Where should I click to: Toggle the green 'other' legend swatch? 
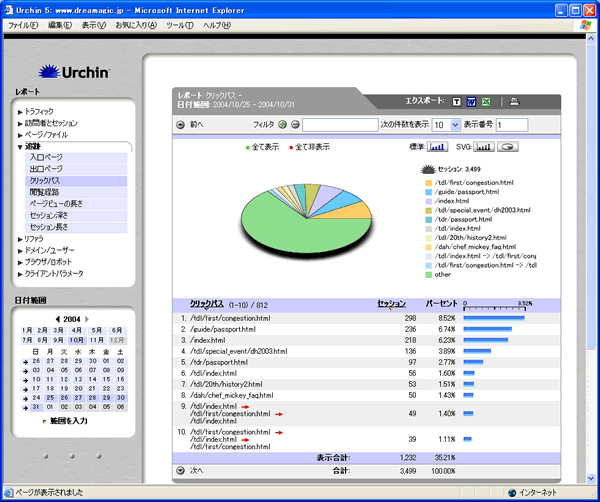click(429, 275)
